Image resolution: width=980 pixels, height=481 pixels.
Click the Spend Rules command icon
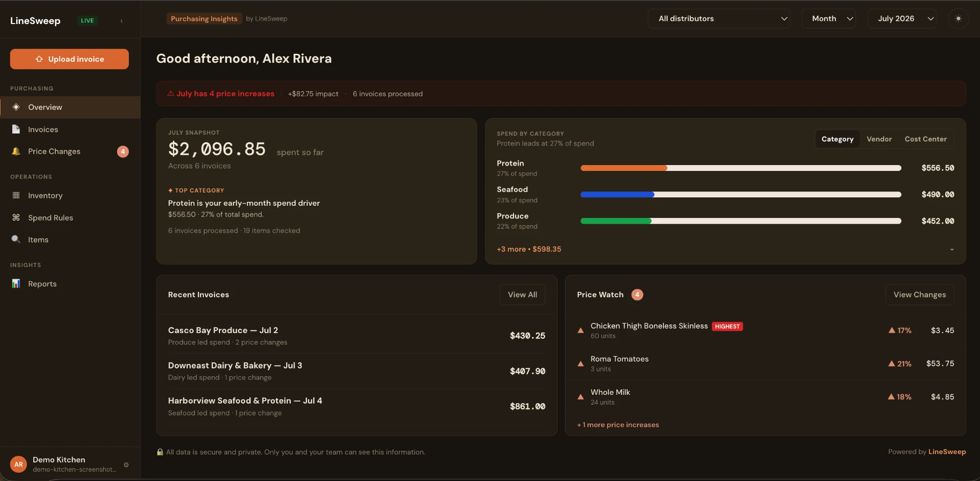point(16,217)
